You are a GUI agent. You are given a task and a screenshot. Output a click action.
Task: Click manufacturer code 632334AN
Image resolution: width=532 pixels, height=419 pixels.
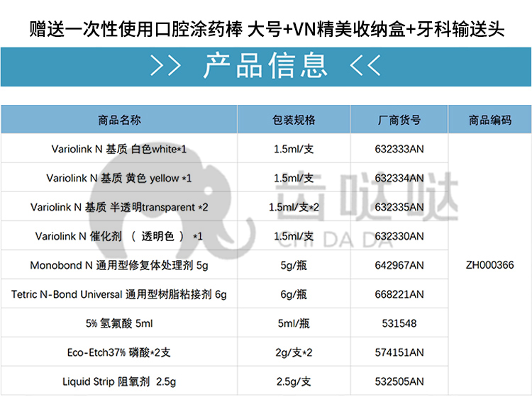[399, 178]
